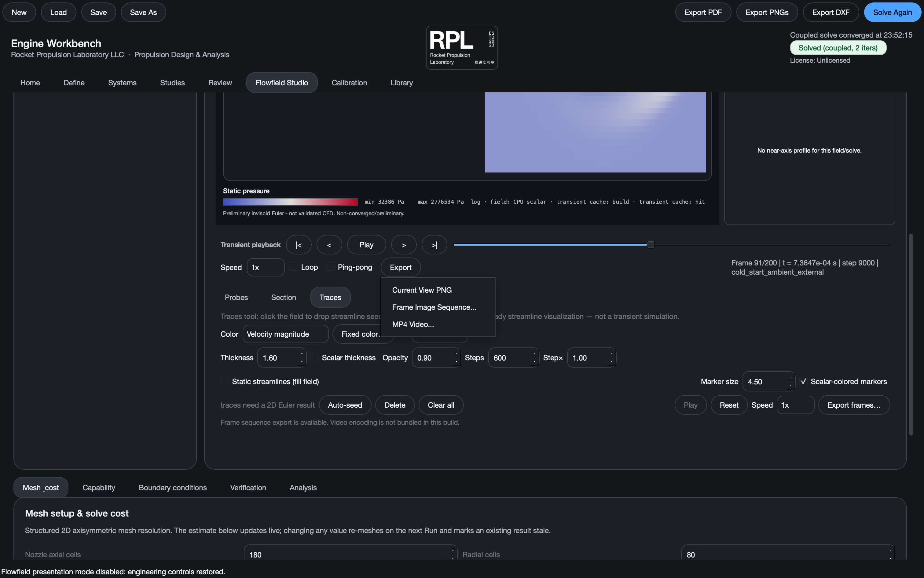Open the Systems tab
The image size is (924, 578).
[122, 83]
